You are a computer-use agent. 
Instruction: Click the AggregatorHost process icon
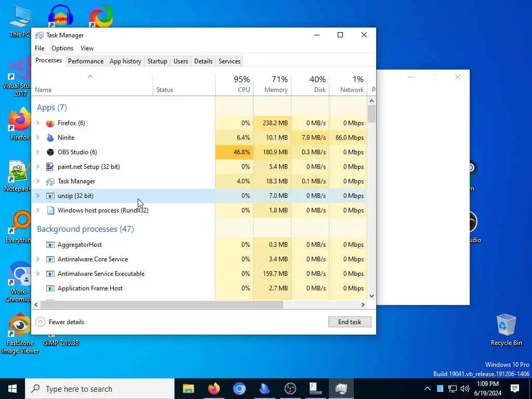(50, 245)
